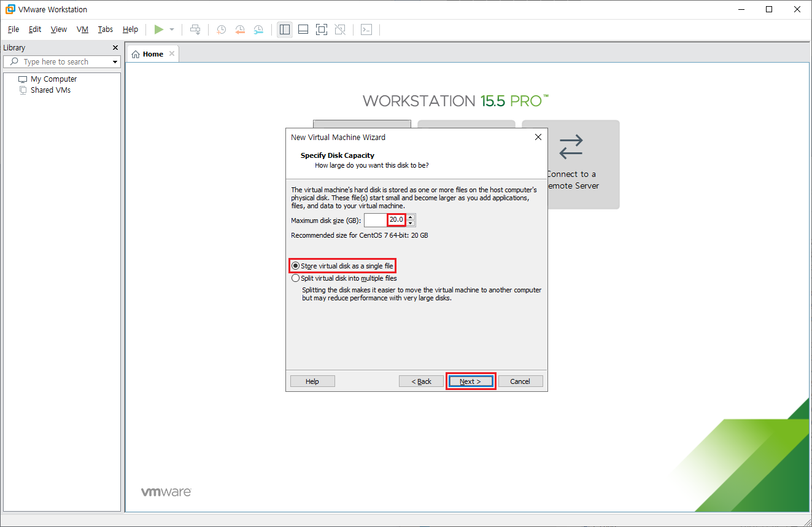This screenshot has width=812, height=527.
Task: Click the < Back button
Action: pyautogui.click(x=421, y=381)
